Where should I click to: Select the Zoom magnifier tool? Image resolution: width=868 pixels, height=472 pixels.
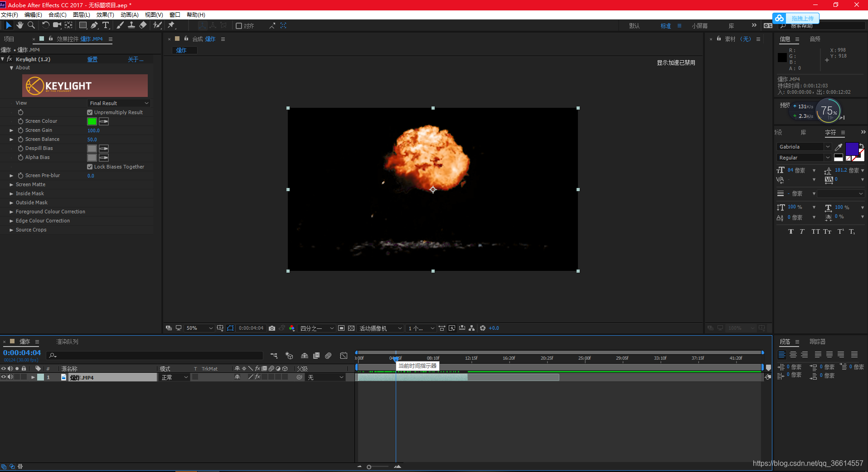[31, 25]
